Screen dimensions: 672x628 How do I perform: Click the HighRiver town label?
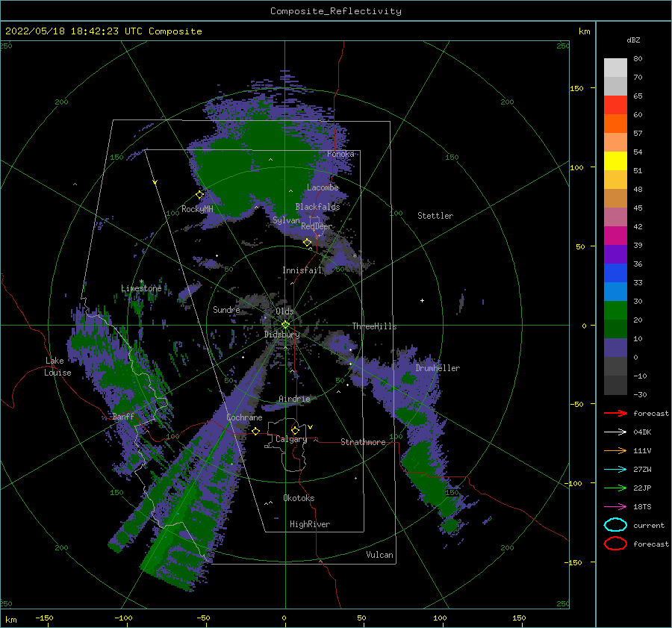(x=309, y=524)
